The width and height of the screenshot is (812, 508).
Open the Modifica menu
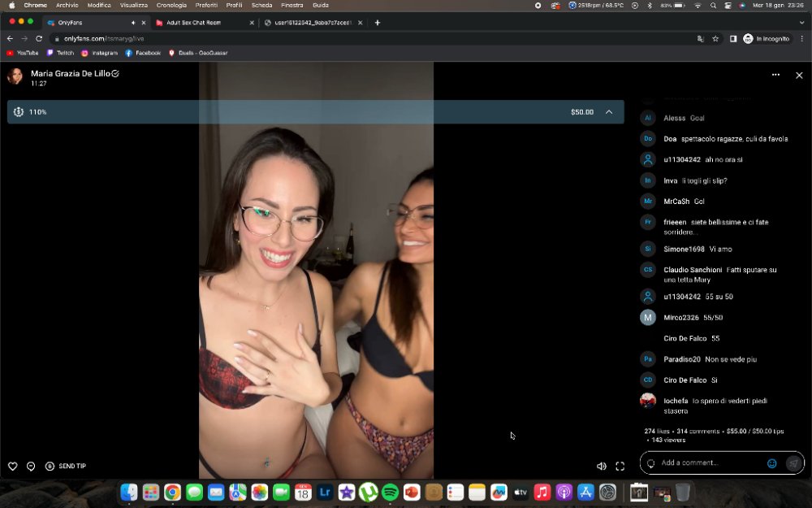(99, 5)
